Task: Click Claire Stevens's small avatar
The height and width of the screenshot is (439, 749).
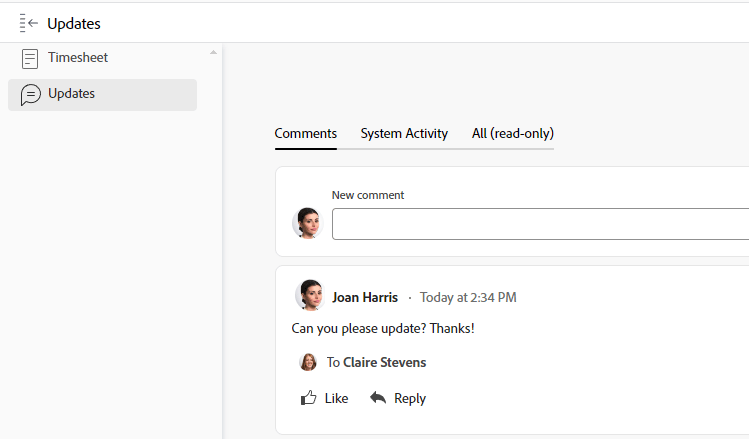Action: point(308,362)
